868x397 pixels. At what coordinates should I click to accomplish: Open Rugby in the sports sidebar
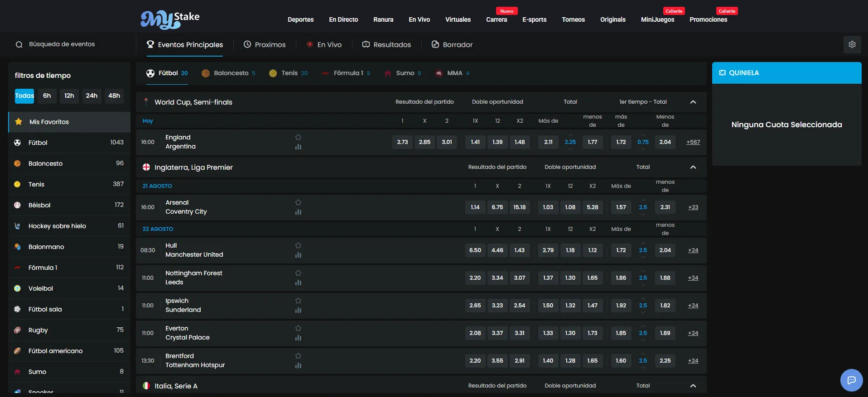coord(69,330)
